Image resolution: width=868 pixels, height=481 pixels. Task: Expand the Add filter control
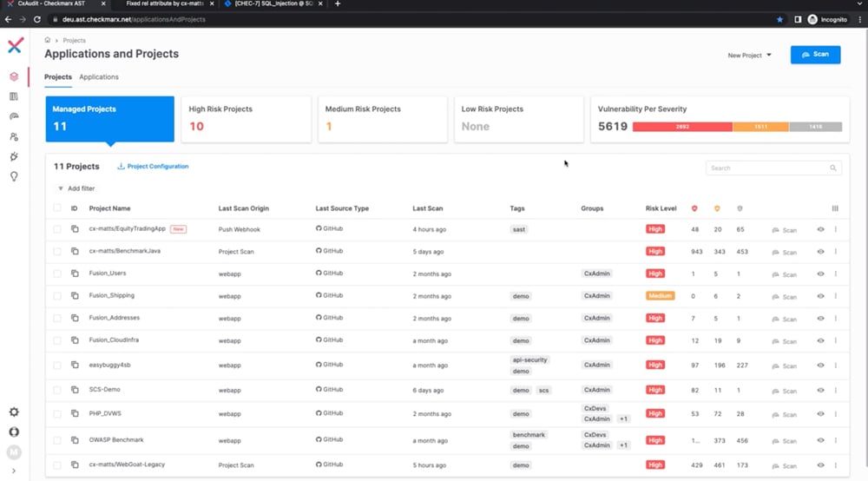(76, 188)
